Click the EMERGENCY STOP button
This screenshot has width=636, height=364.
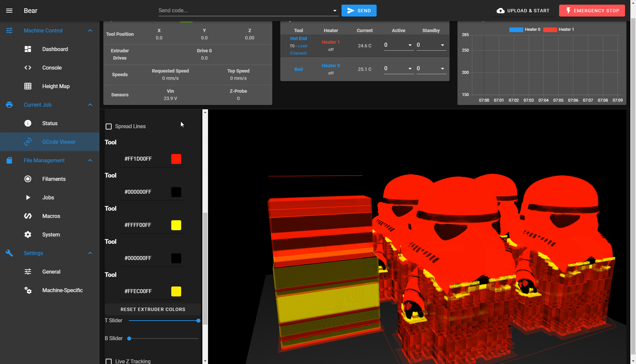(x=592, y=11)
